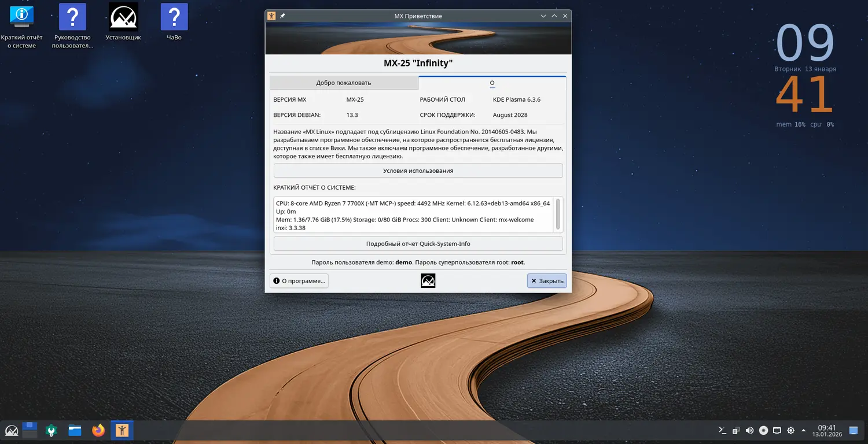Open Руководство пользователя from the desktop
This screenshot has width=868, height=444.
pos(72,16)
